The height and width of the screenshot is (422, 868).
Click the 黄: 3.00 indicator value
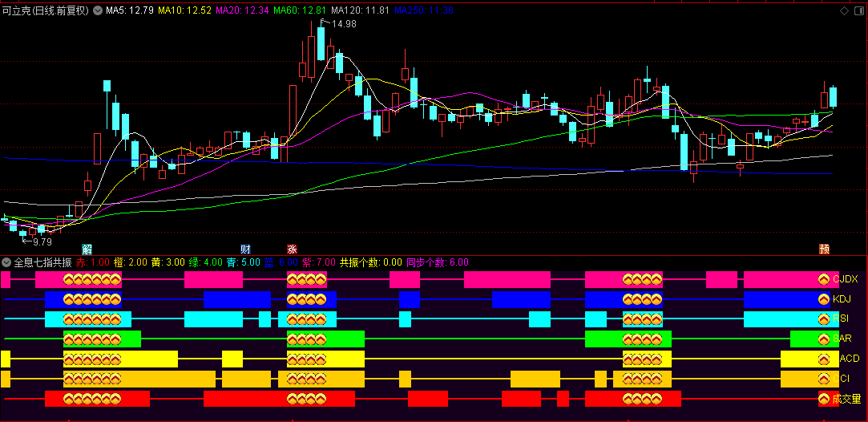coord(168,262)
